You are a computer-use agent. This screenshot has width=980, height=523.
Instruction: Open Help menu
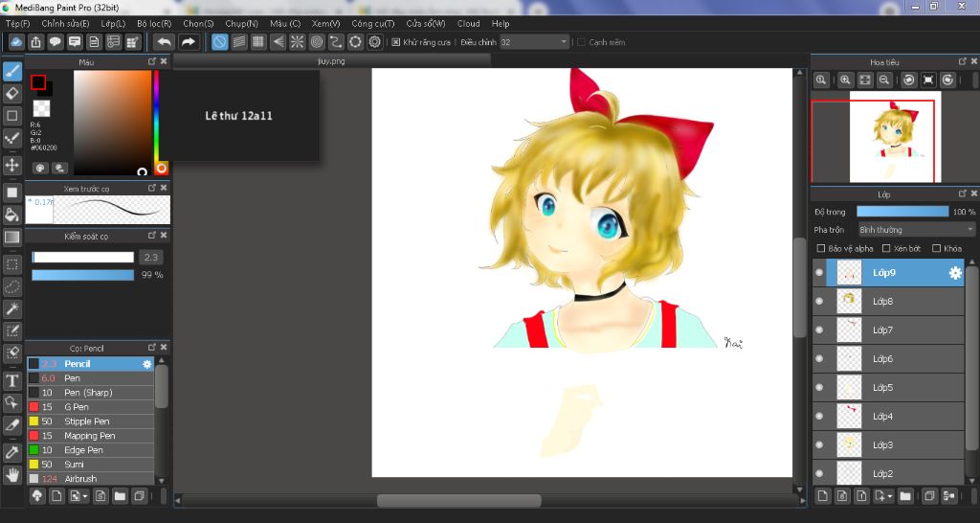pyautogui.click(x=500, y=23)
